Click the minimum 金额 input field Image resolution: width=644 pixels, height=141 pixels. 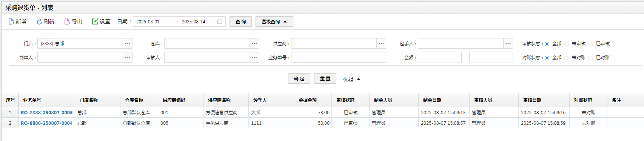(440, 57)
